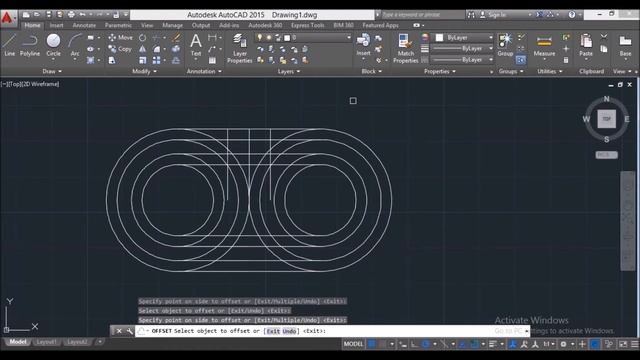Expand the Utilities panel

(x=550, y=71)
